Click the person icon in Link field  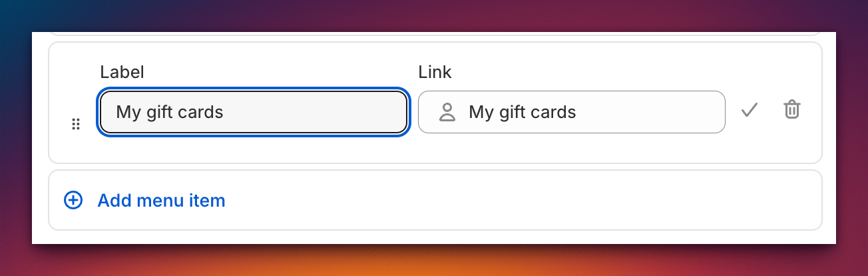click(447, 112)
